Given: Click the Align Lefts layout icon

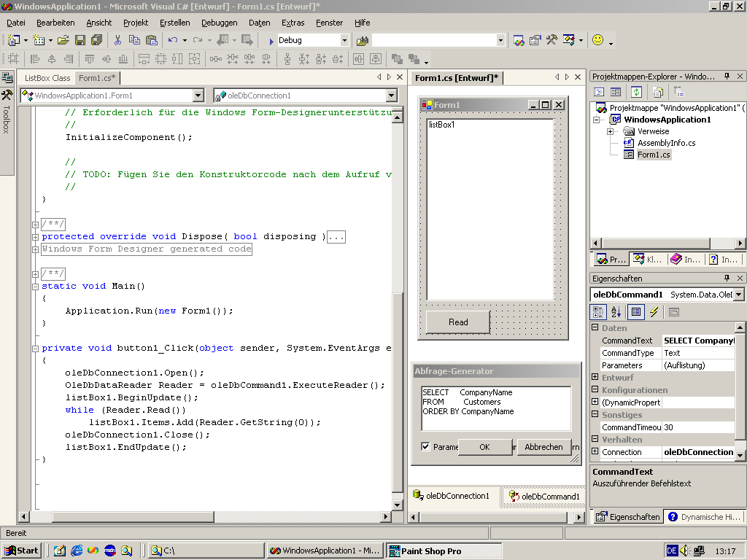Looking at the screenshot, I should 35,59.
